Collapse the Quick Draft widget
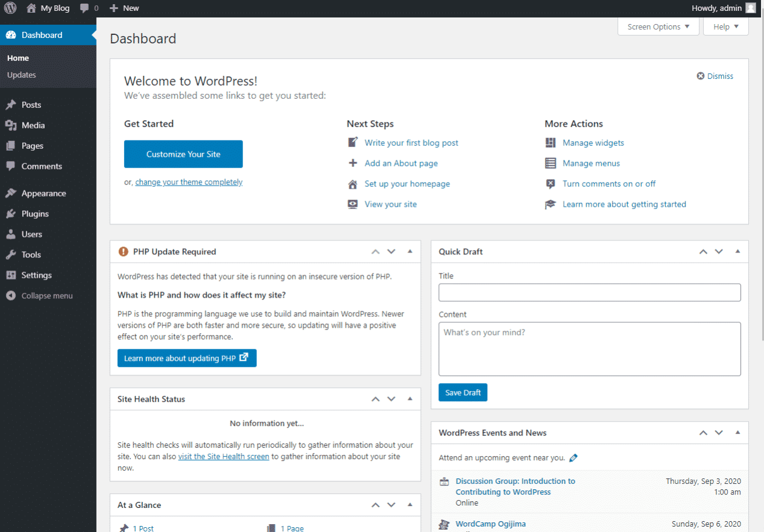Image resolution: width=764 pixels, height=532 pixels. (737, 251)
